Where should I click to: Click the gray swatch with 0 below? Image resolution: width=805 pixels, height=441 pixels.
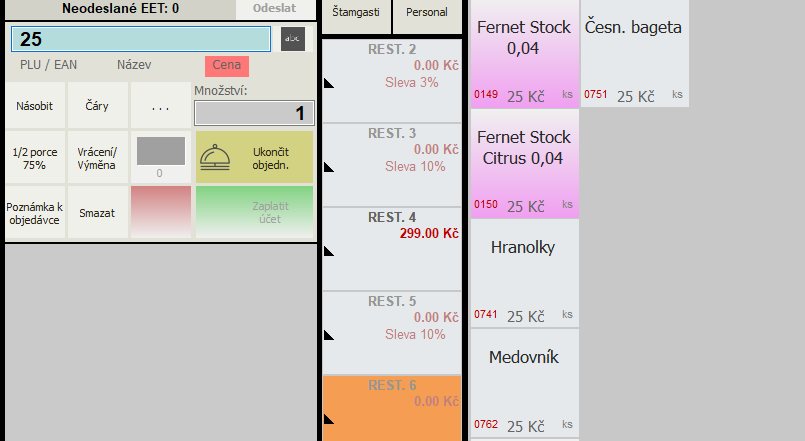160,151
